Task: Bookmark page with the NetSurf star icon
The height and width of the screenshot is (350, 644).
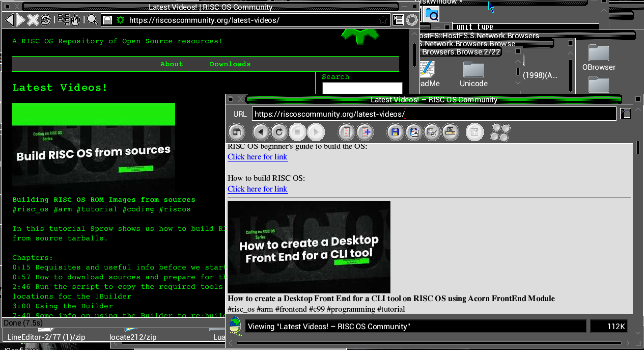Action: point(383,20)
